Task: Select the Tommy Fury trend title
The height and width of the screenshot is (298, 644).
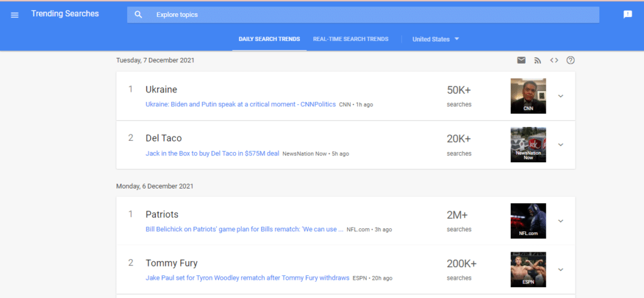Action: 172,263
